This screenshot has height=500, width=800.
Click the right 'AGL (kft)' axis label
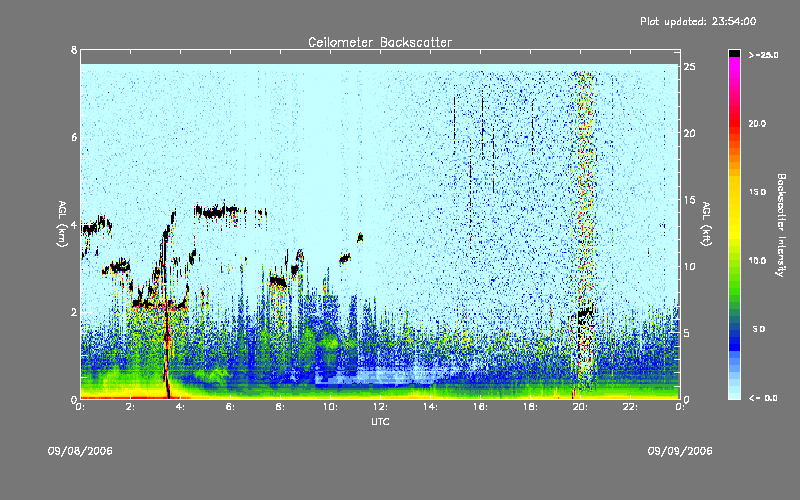tap(706, 224)
